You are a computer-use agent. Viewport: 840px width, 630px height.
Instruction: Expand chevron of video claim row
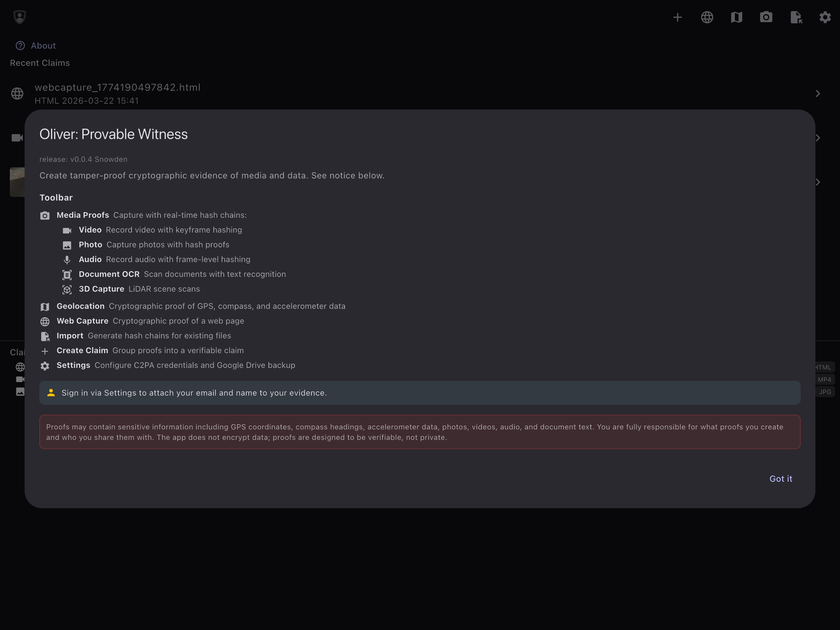click(818, 138)
